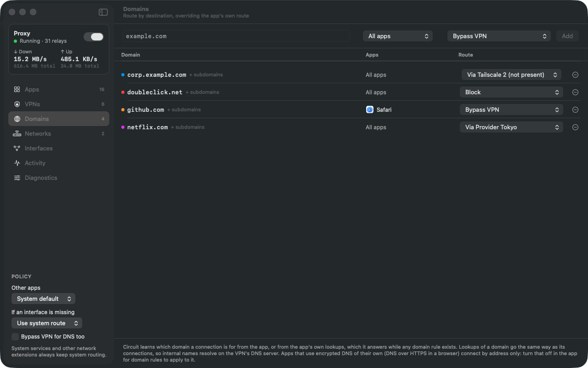This screenshot has width=588, height=368.
Task: Click the VPNs shield icon
Action: pyautogui.click(x=17, y=104)
